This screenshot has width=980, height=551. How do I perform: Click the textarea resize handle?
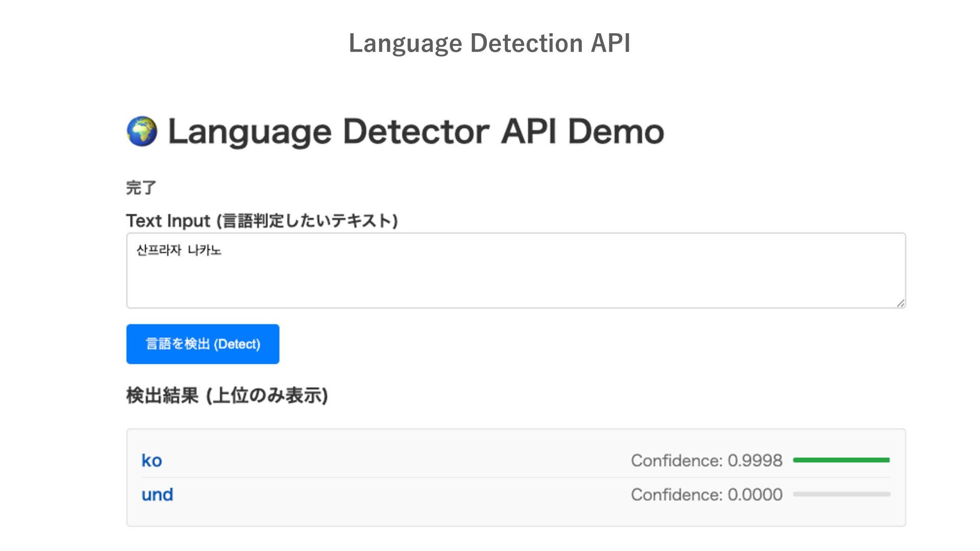click(x=900, y=304)
